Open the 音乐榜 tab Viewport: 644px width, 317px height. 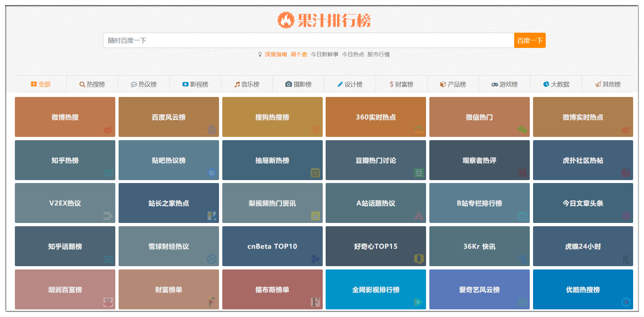pos(247,84)
